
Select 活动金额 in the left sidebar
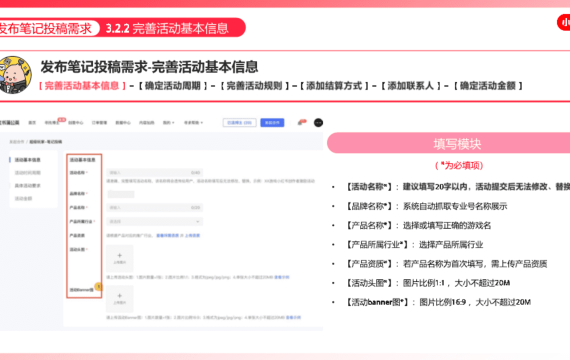(23, 199)
